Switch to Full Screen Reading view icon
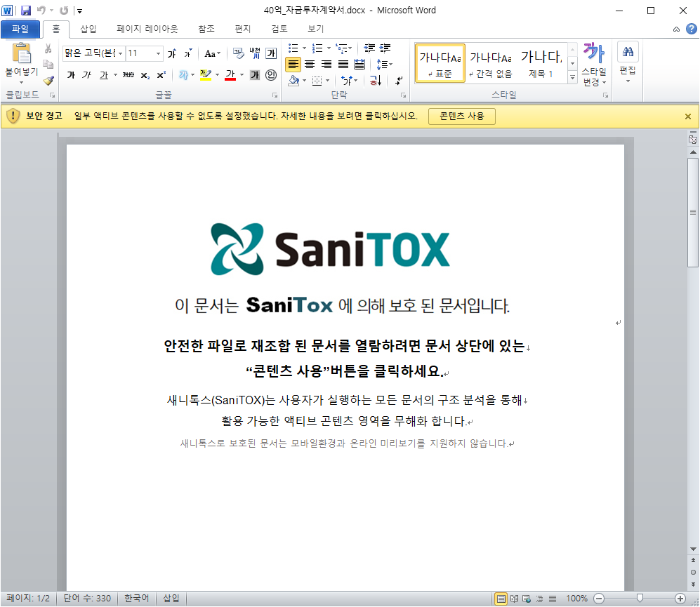700x607 pixels. (514, 599)
